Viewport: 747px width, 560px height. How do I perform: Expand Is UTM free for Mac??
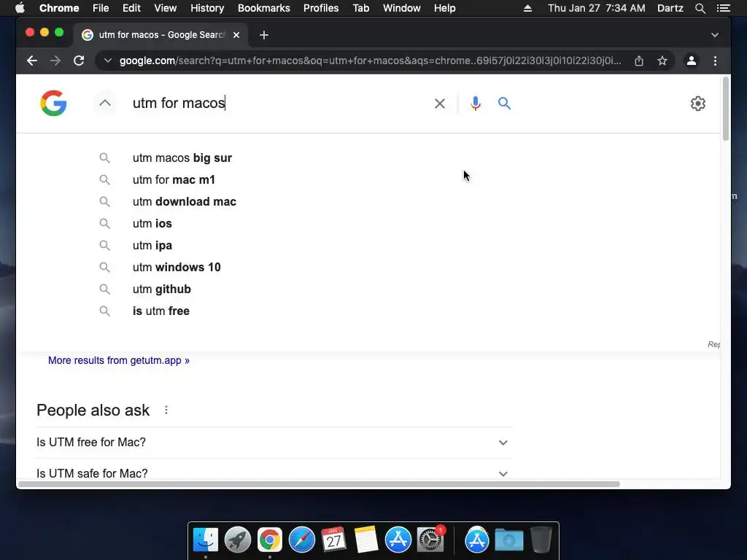click(274, 443)
